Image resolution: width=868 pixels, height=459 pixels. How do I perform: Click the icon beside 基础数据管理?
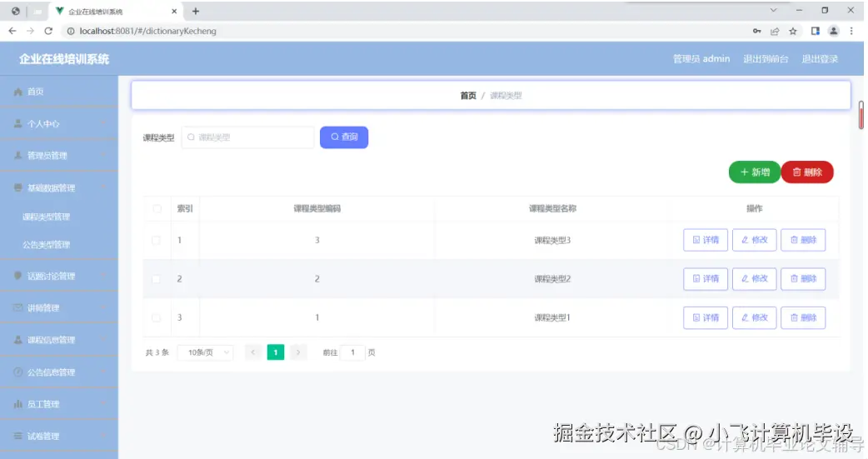tap(17, 187)
